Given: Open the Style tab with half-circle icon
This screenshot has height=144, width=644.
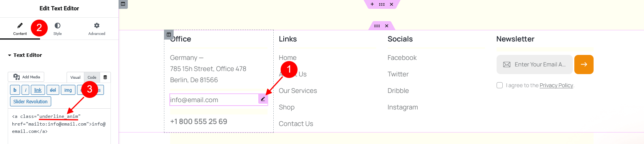Looking at the screenshot, I should pos(57,29).
